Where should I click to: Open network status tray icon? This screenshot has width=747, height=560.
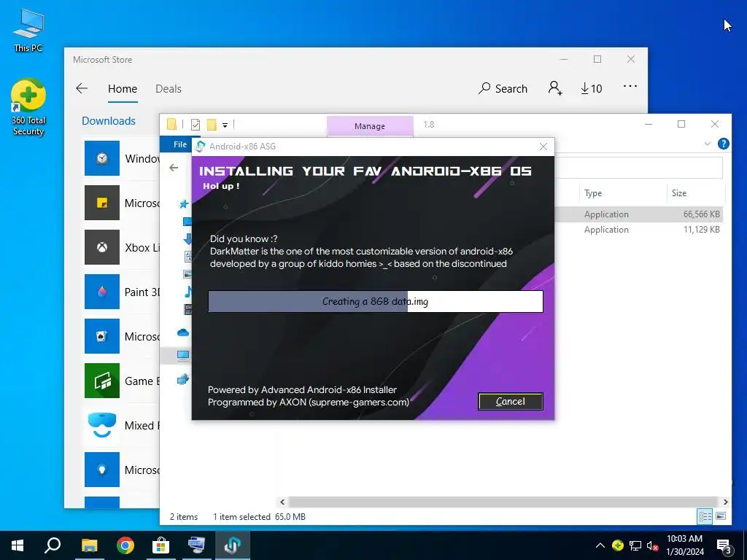635,545
